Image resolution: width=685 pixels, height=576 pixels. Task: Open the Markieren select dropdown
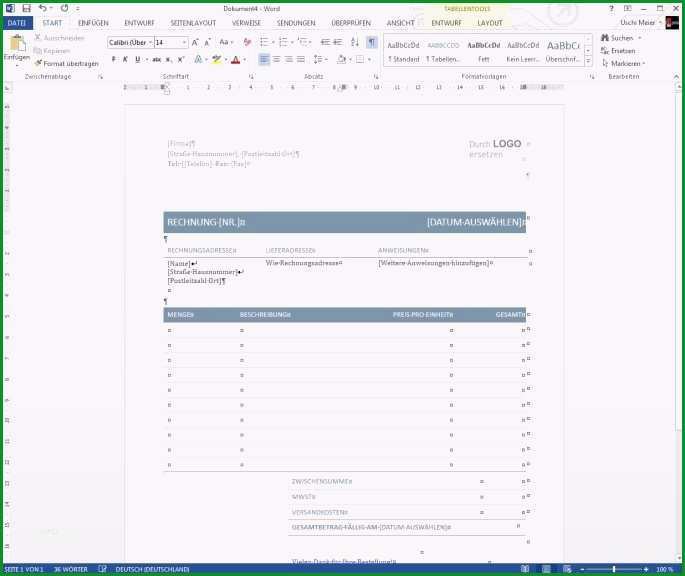pyautogui.click(x=623, y=63)
